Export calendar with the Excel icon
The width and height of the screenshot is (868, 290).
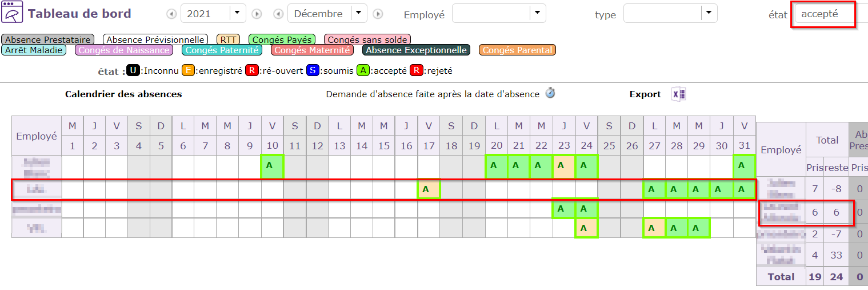pyautogui.click(x=678, y=94)
